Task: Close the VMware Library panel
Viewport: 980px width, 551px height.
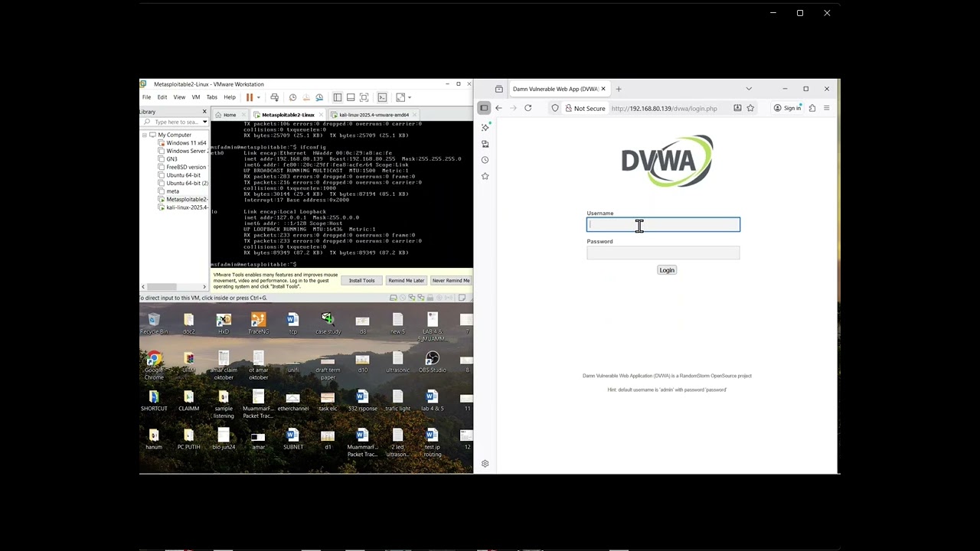Action: click(x=204, y=112)
